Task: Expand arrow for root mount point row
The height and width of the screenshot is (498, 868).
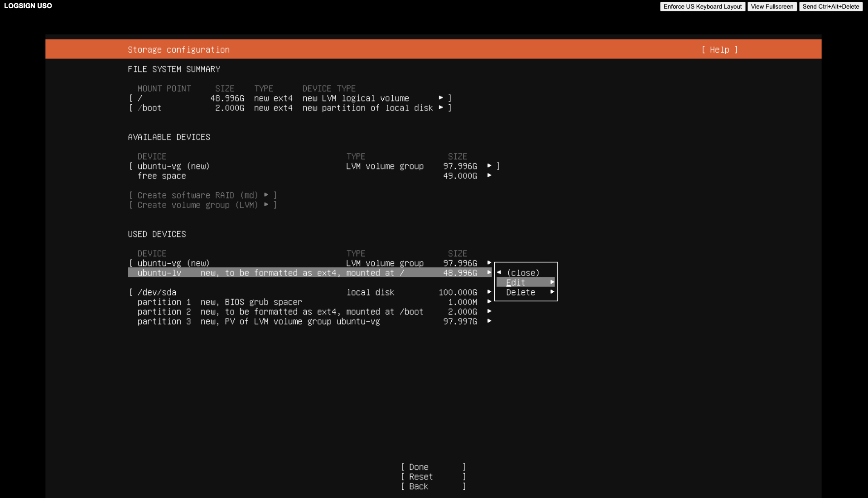Action: [x=441, y=98]
